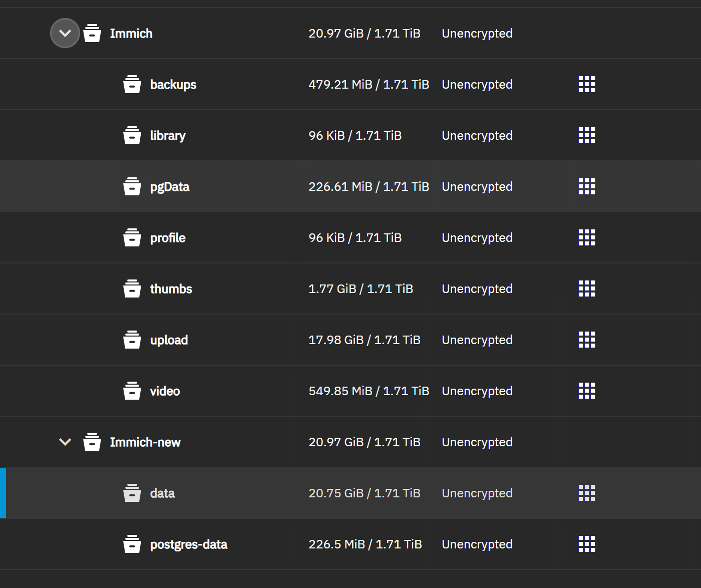The height and width of the screenshot is (588, 701).
Task: Select the thumbs dataset name
Action: coord(171,289)
